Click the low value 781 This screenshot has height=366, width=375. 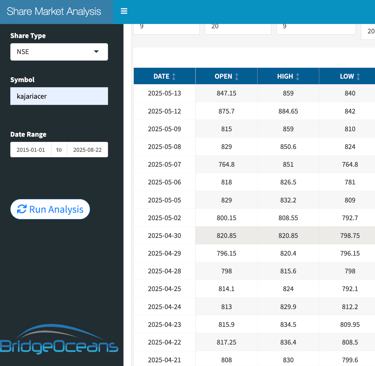(x=350, y=182)
